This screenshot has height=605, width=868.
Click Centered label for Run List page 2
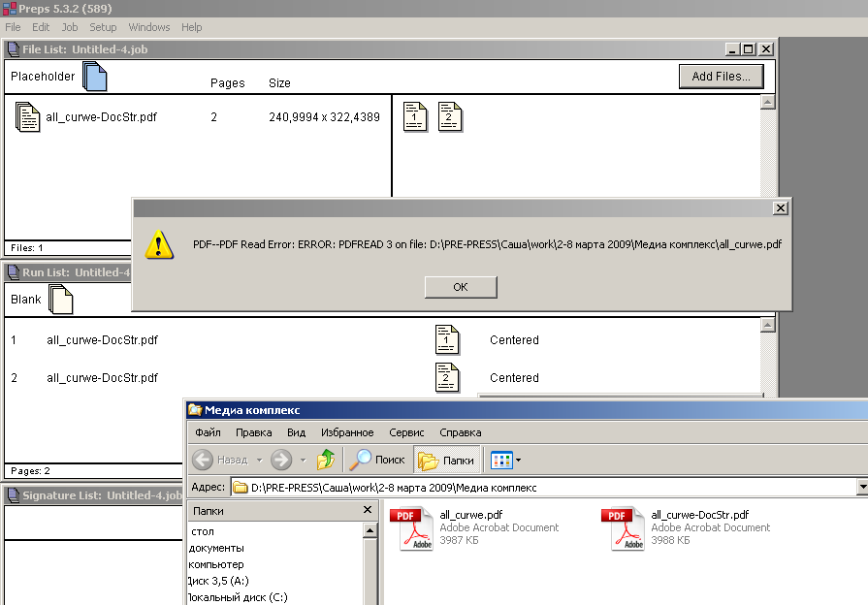point(514,378)
